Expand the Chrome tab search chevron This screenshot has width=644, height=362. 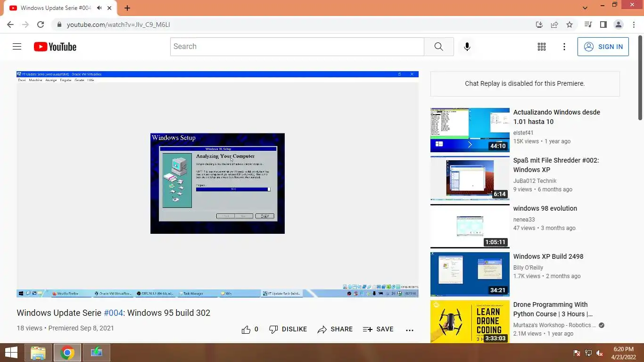click(585, 8)
